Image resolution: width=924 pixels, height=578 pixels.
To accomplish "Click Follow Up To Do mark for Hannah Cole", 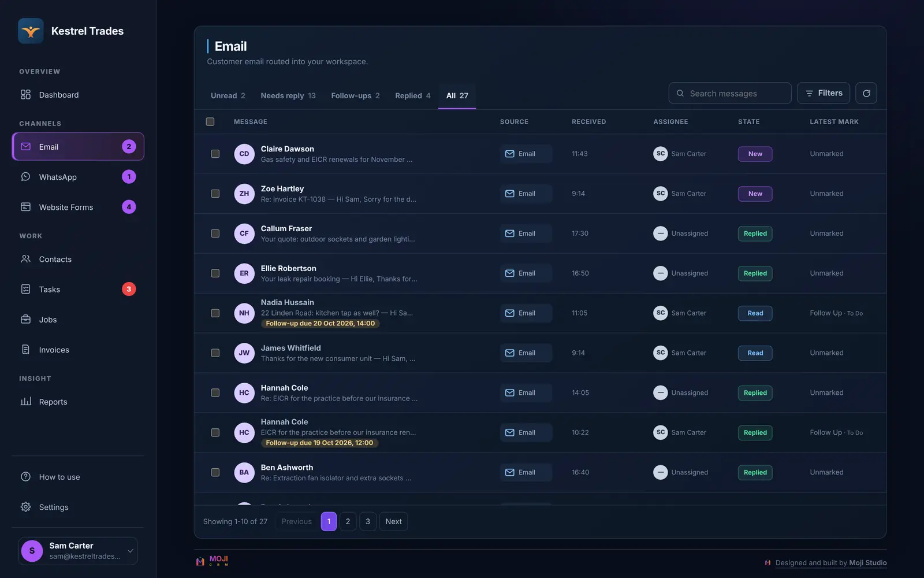I will (x=836, y=432).
